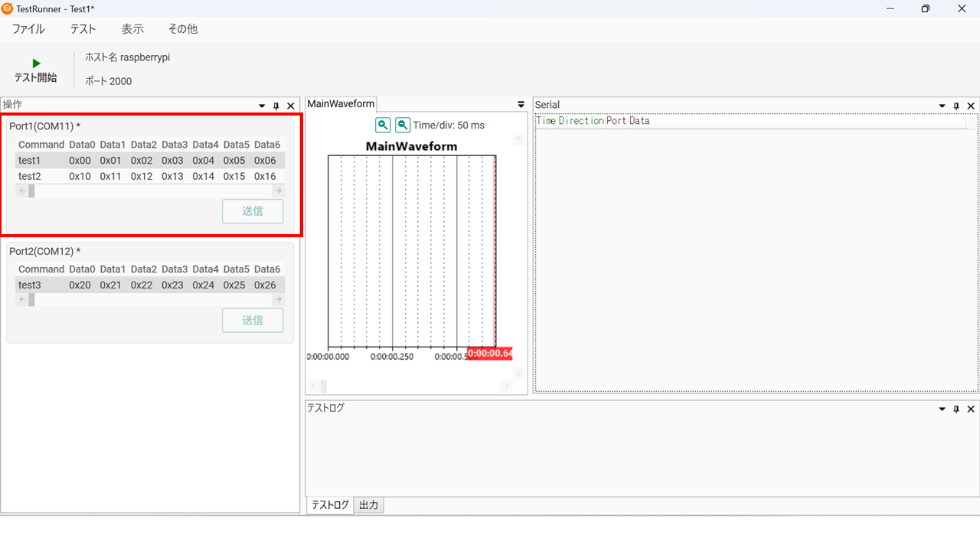Close the テストログ panel with its X icon
This screenshot has height=551, width=980.
[970, 409]
